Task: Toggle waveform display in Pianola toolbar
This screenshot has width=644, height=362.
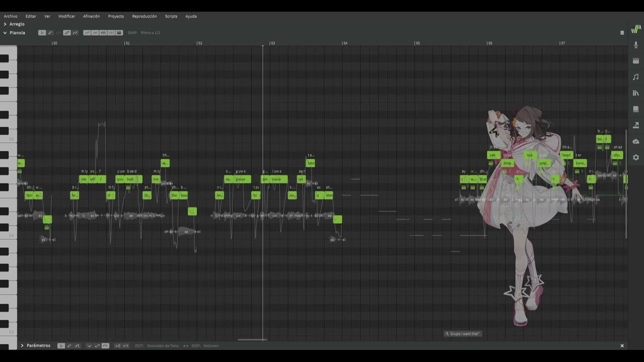Action: point(103,33)
